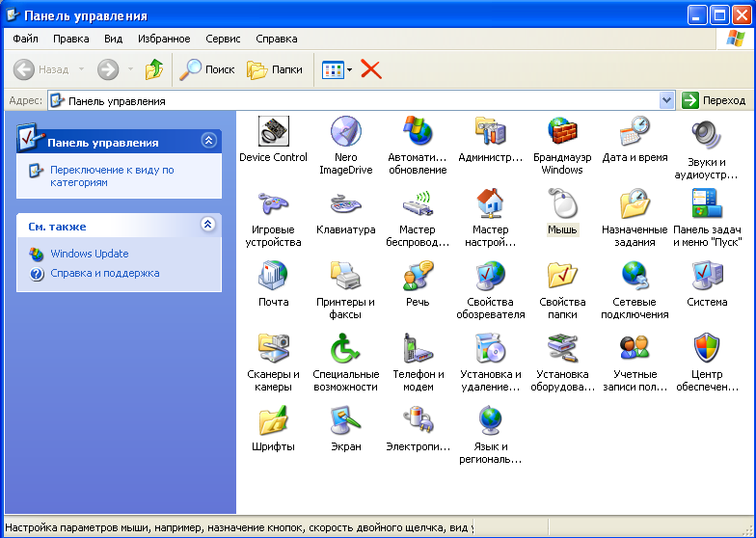Open the Сканеры и камеры icon
The image size is (756, 538).
pyautogui.click(x=274, y=348)
